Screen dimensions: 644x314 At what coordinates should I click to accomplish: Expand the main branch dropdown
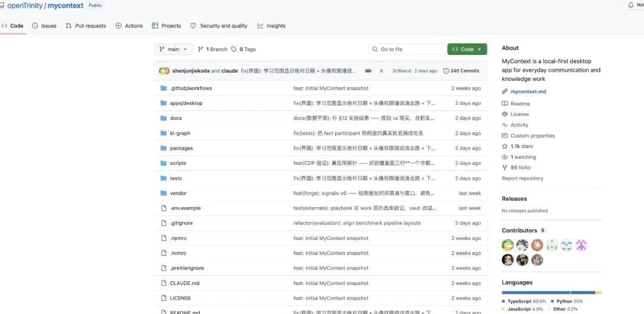tap(174, 49)
